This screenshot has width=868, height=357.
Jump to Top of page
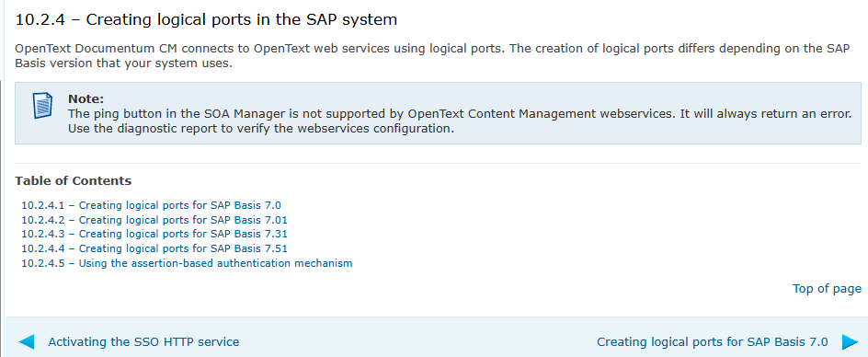click(x=827, y=289)
